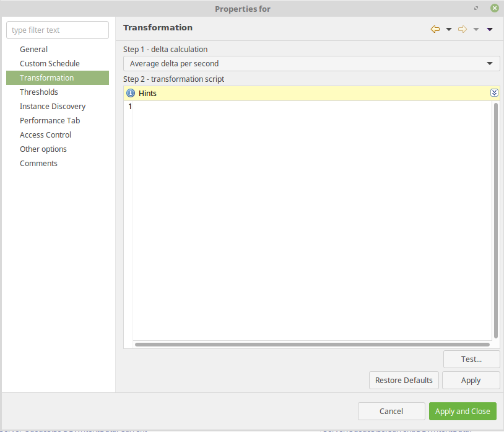Click the Apply and Close button

tap(463, 411)
